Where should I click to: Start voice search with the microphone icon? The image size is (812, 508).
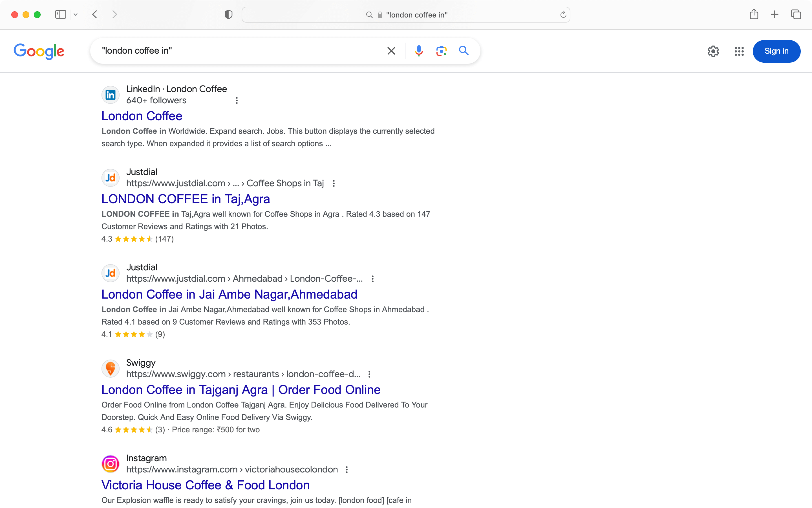click(419, 51)
